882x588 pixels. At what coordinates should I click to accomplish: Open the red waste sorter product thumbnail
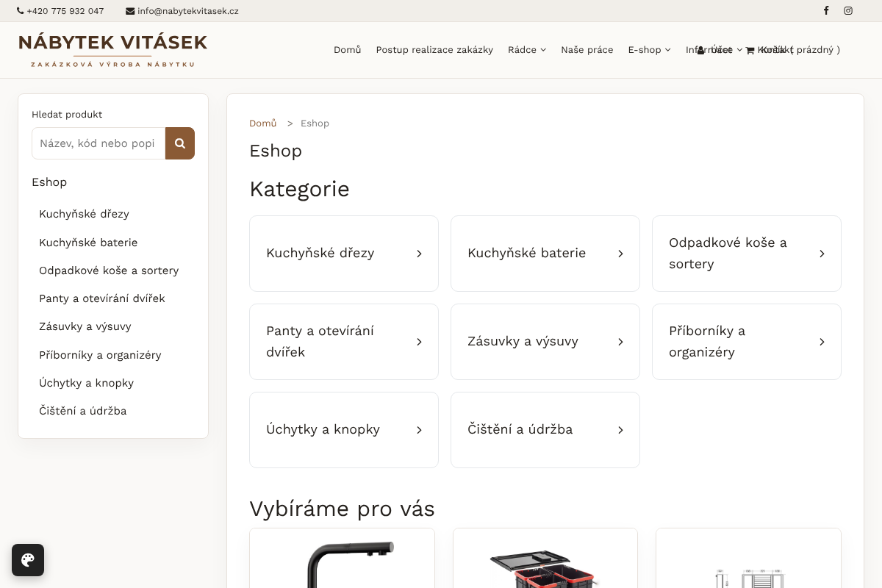[x=545, y=559]
